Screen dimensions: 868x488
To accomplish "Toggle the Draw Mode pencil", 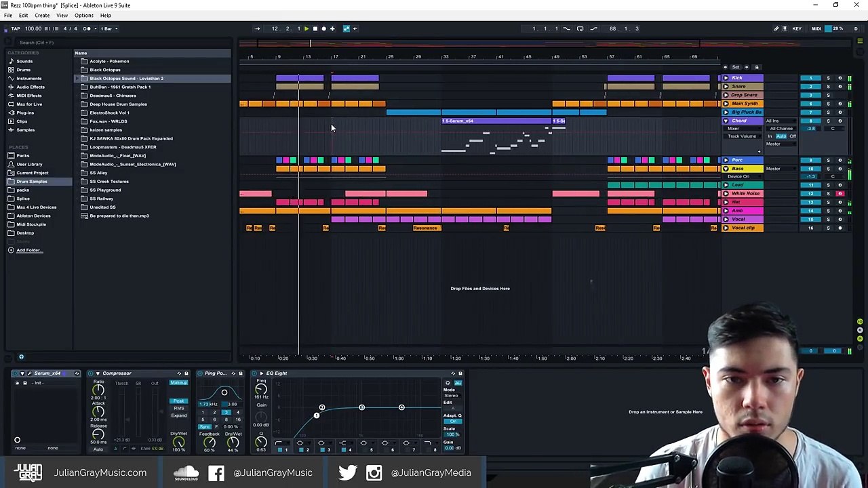I will (776, 28).
